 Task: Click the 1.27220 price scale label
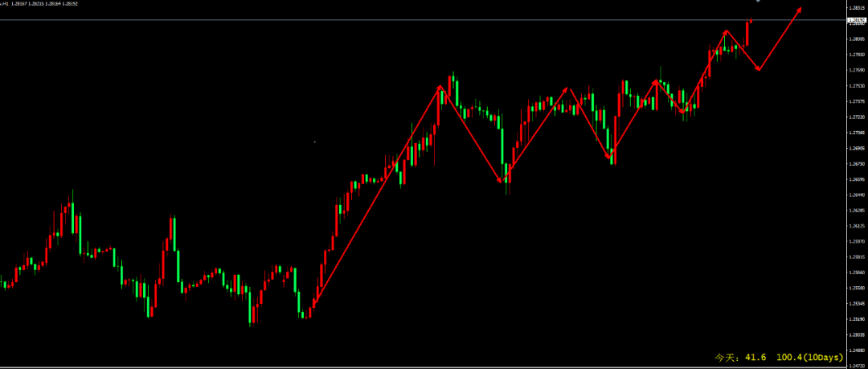856,117
